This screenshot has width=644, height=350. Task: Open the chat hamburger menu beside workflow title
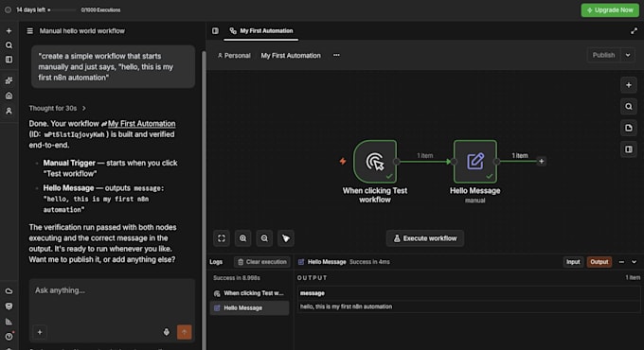click(x=30, y=31)
